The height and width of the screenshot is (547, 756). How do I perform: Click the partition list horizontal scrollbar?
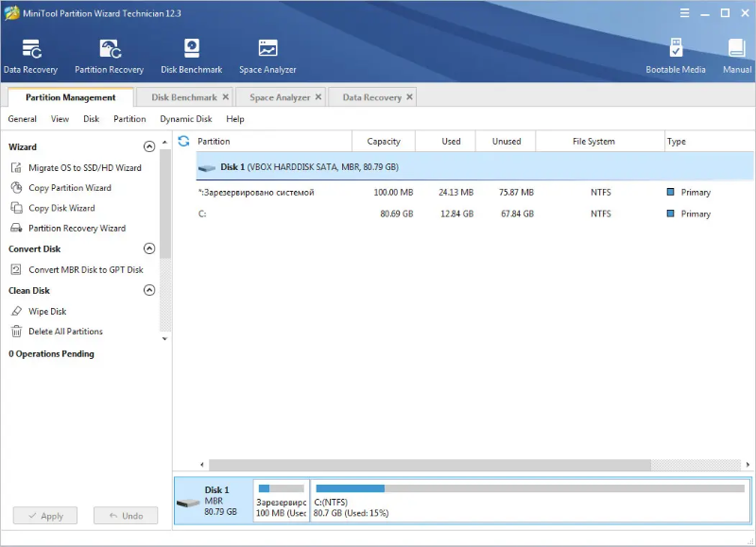coord(430,465)
